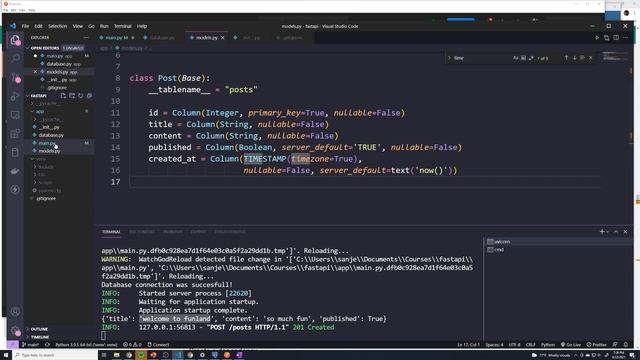
Task: Create new folder in FASTAPI explorer
Action: [x=72, y=96]
